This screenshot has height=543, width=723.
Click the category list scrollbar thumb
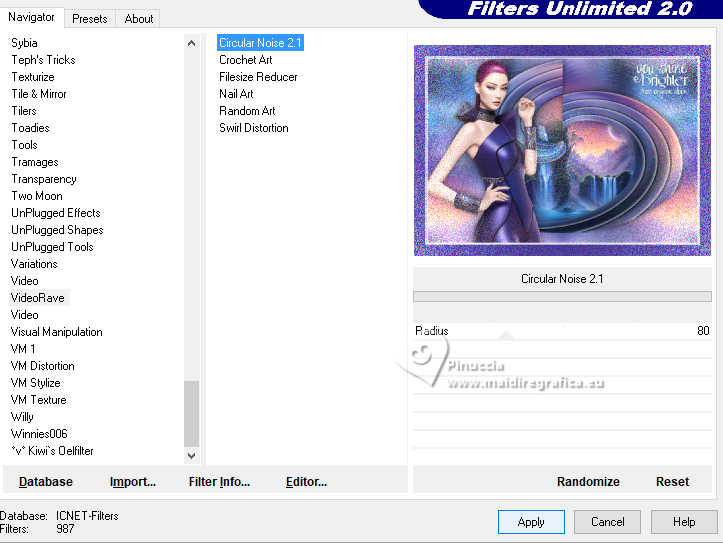(191, 413)
